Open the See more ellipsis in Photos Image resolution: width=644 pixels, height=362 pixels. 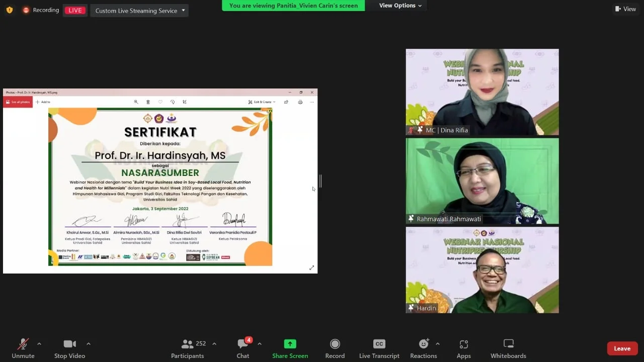tap(312, 102)
